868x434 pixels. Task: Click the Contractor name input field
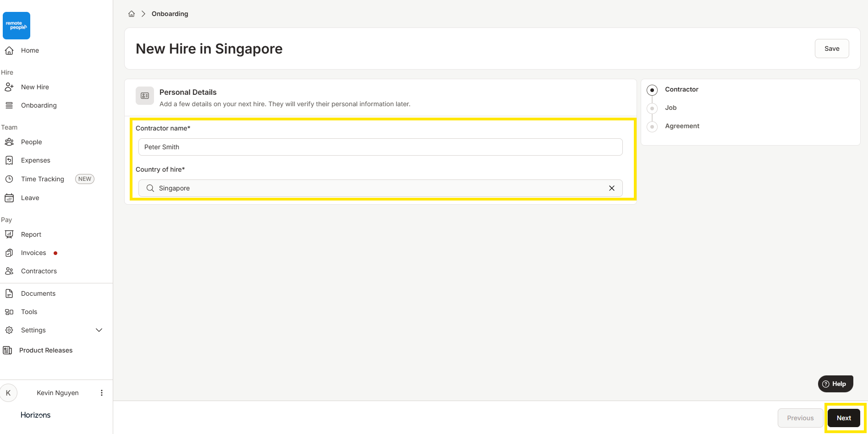(380, 147)
